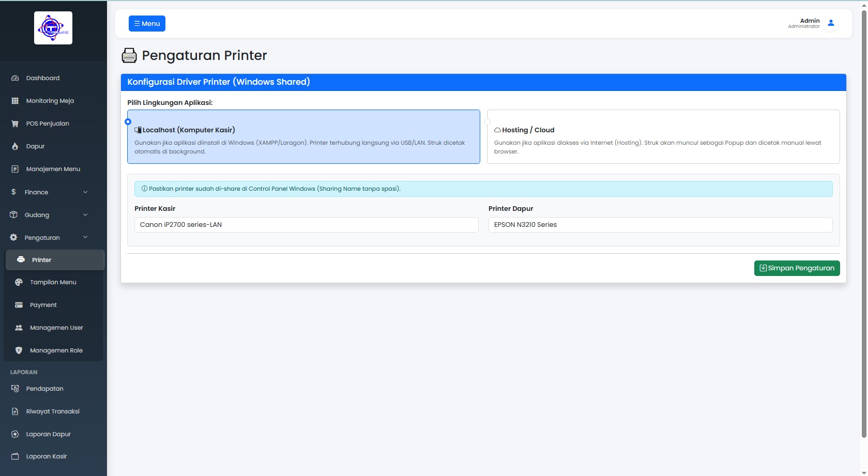Click the Pendapatan report icon
The width and height of the screenshot is (868, 476).
pyautogui.click(x=15, y=389)
